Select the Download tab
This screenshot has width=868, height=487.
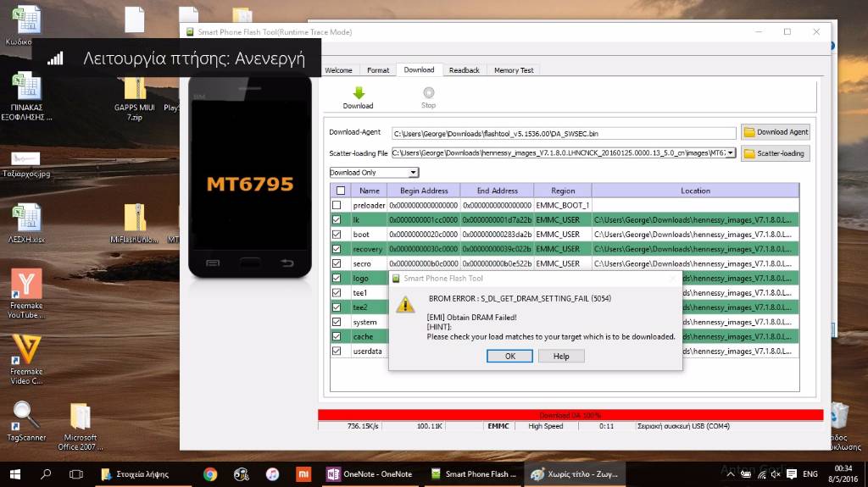point(419,69)
